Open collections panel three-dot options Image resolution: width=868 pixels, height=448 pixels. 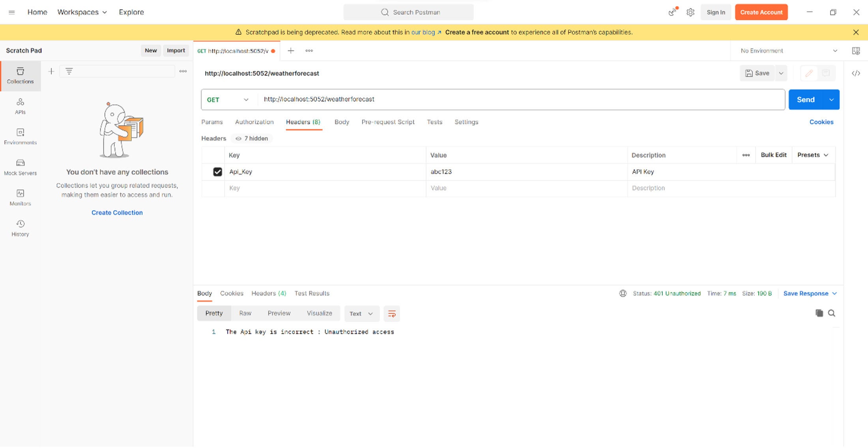pyautogui.click(x=183, y=71)
